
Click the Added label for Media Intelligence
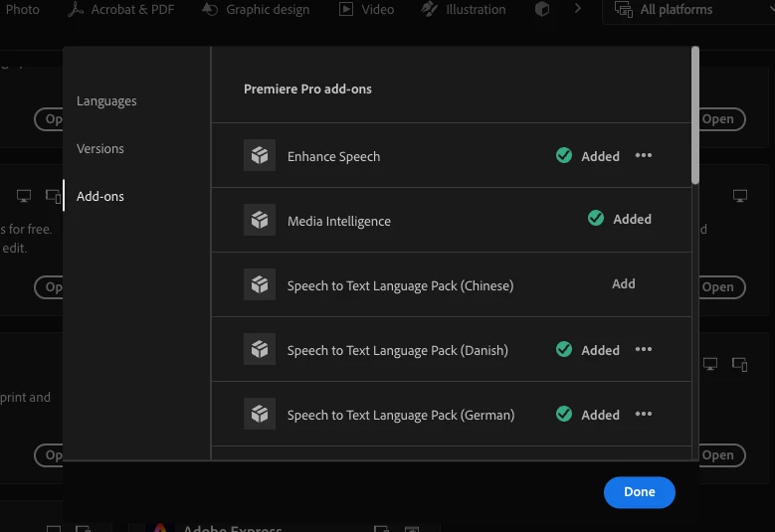tap(632, 219)
